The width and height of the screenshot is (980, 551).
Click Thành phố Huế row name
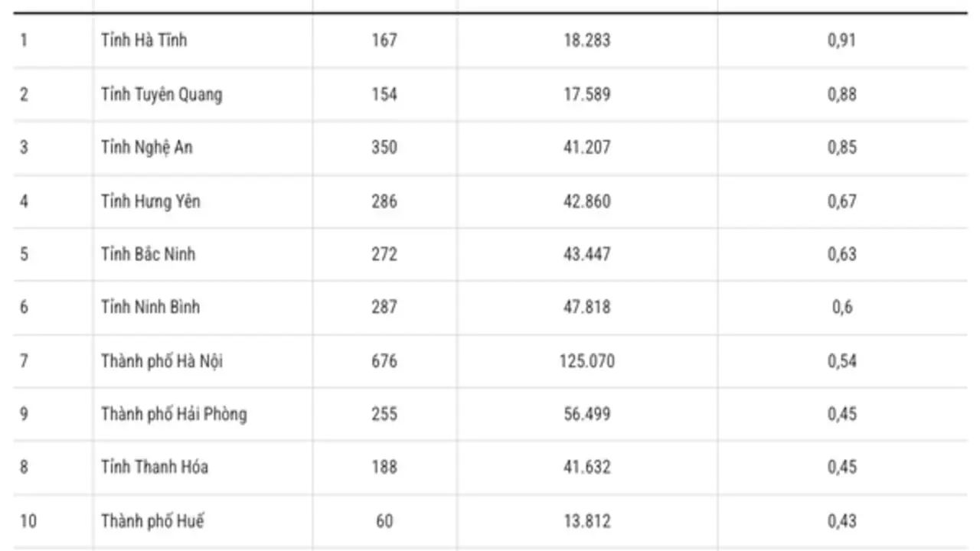tap(152, 521)
